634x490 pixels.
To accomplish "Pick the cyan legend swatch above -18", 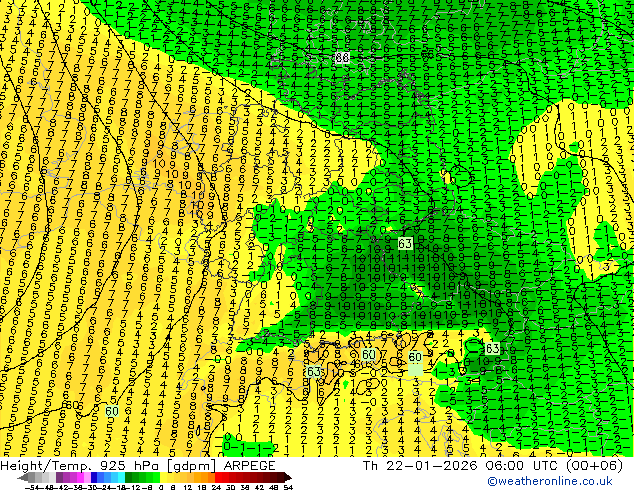I will [x=121, y=478].
